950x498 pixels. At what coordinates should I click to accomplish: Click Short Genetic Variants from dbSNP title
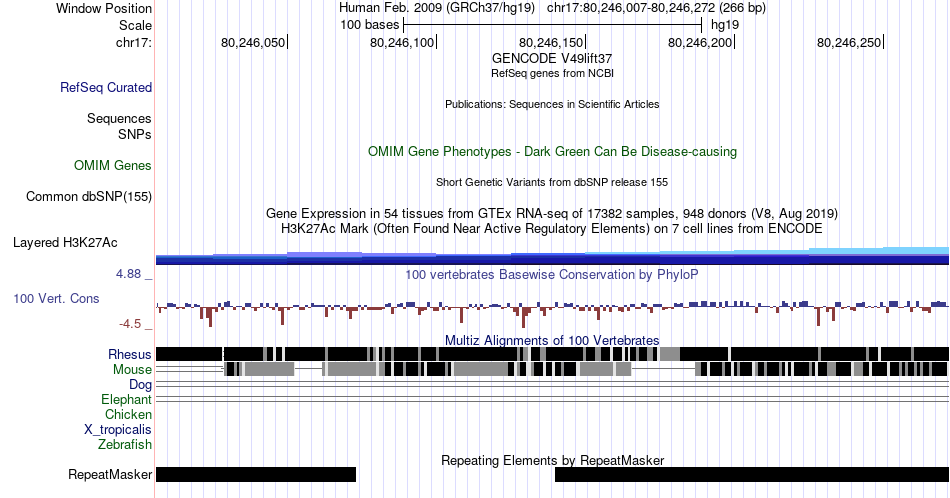[x=552, y=182]
